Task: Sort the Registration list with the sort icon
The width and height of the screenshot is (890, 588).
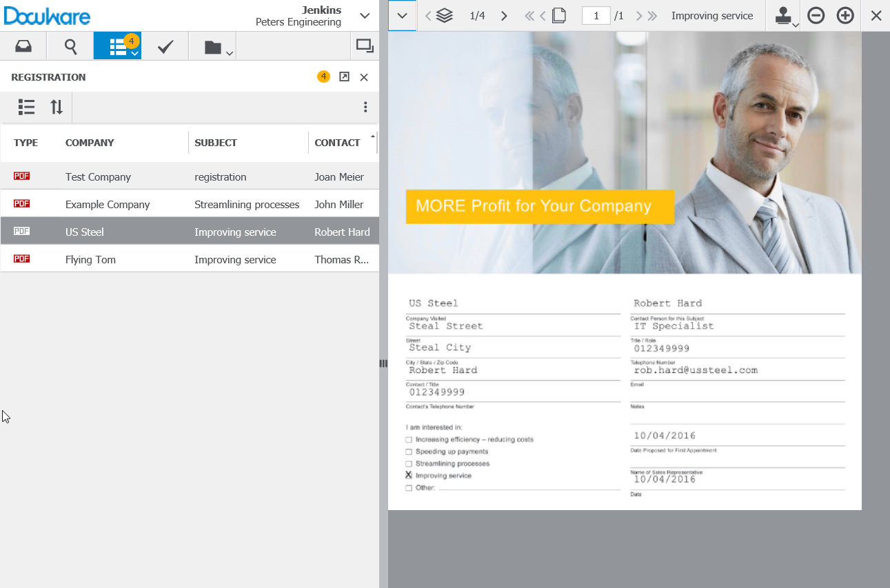Action: 57,107
